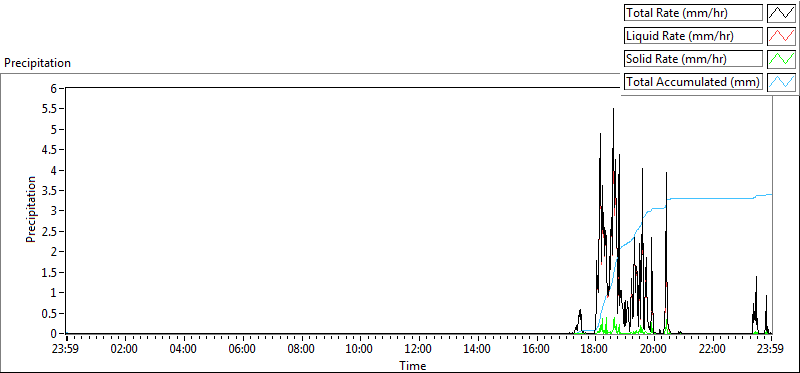Click the Precipitation chart title
The height and width of the screenshot is (373, 800).
37,63
